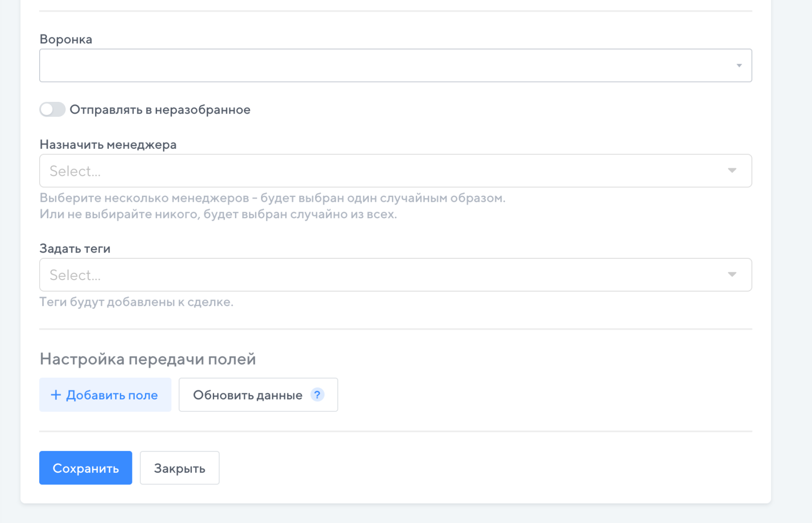Click the Воронка field label
The width and height of the screenshot is (812, 523).
pos(66,39)
